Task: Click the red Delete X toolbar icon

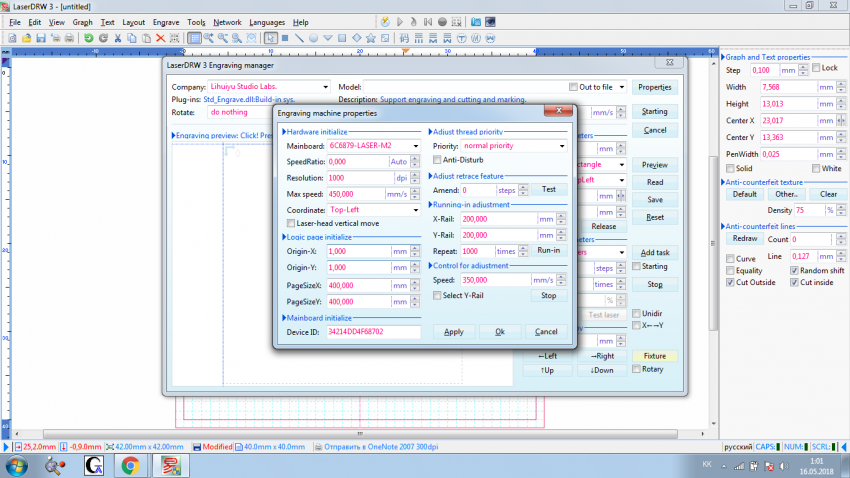Action: click(160, 38)
